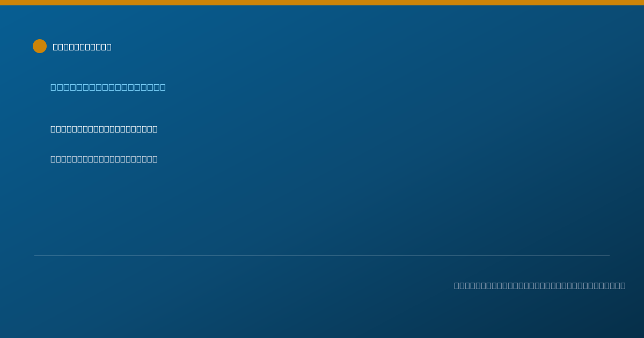Click last character of the white title
Screen dimensions: 644x338
[109, 47]
